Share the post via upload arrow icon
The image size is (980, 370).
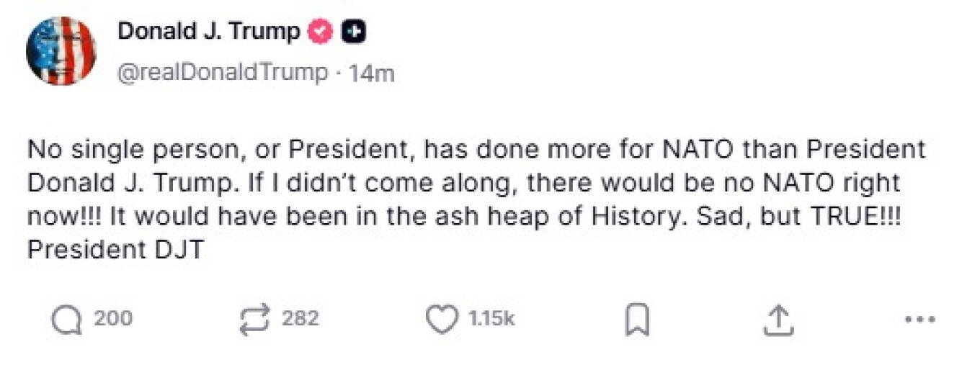pyautogui.click(x=778, y=320)
